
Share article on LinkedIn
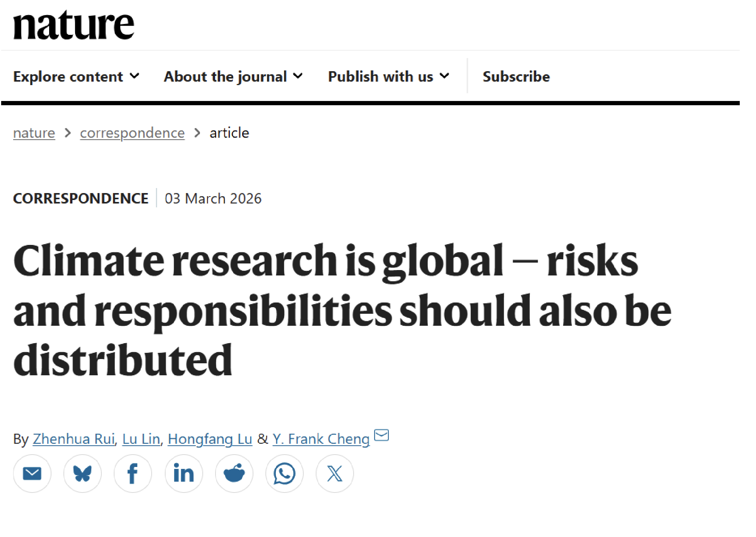[184, 473]
